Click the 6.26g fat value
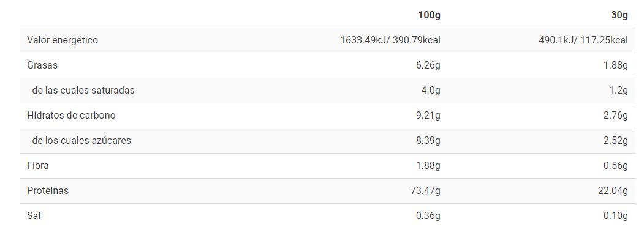 click(428, 65)
